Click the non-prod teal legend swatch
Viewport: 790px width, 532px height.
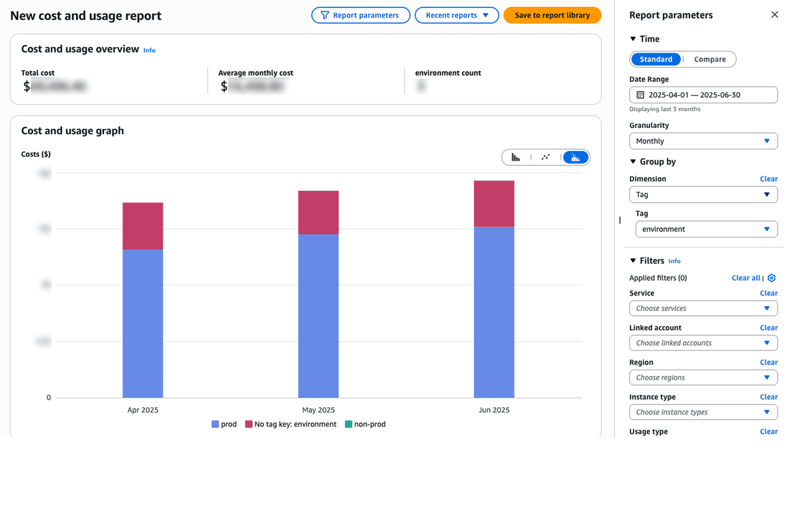click(x=348, y=424)
